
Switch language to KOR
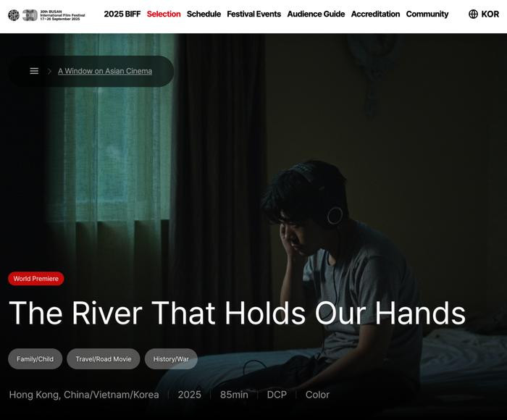[x=490, y=14]
